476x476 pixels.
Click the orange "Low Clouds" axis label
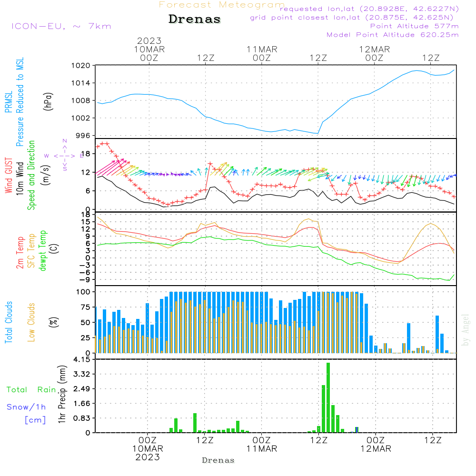pyautogui.click(x=31, y=321)
